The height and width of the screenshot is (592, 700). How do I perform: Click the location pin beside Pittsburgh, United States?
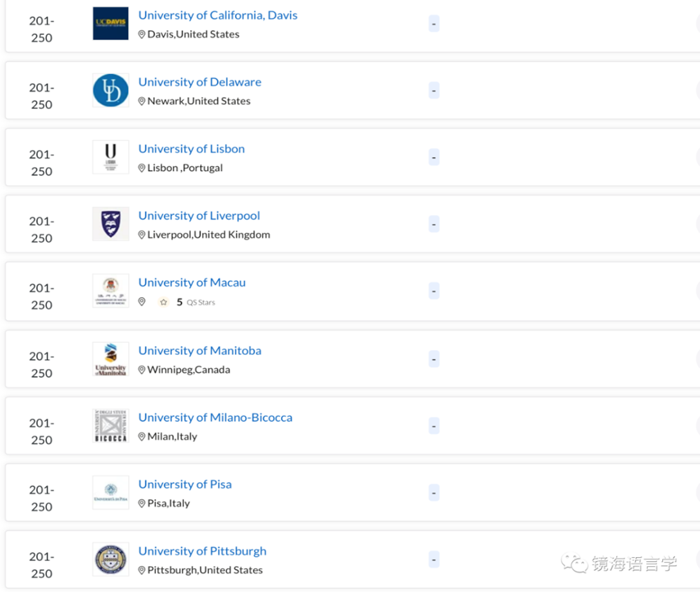(x=141, y=570)
